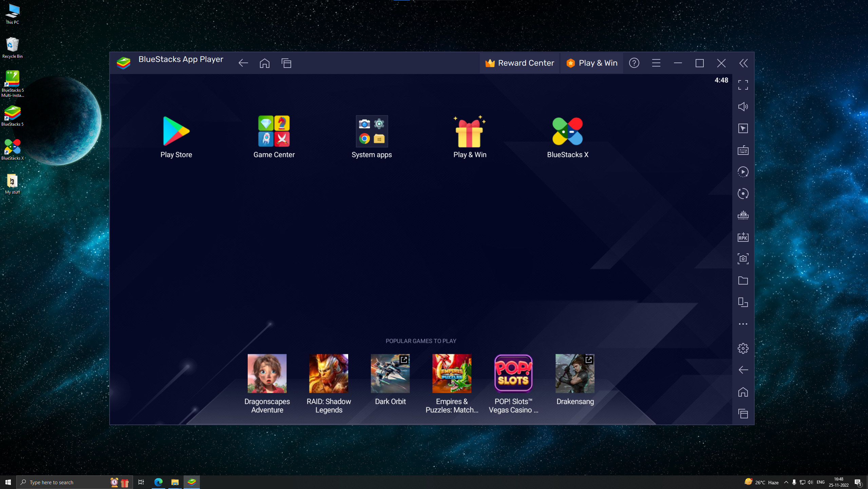
Task: Open keyboard game controls
Action: pos(743,150)
